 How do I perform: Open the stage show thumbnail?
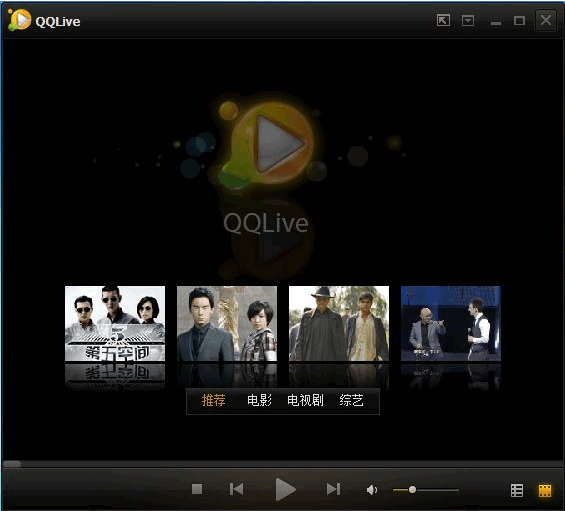pos(451,323)
